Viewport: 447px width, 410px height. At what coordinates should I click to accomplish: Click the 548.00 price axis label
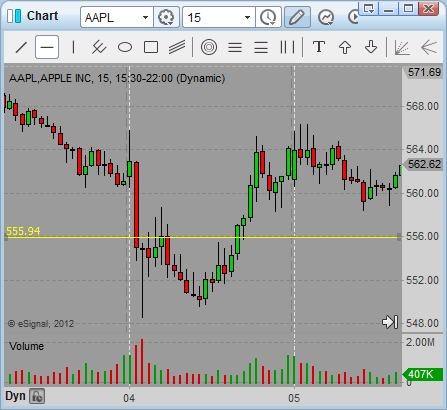pos(422,323)
